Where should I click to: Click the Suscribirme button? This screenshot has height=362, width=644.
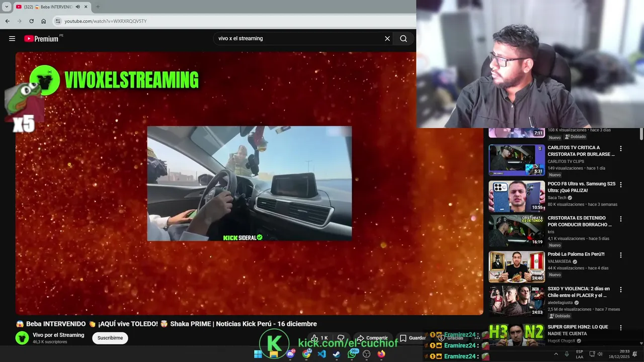point(110,338)
